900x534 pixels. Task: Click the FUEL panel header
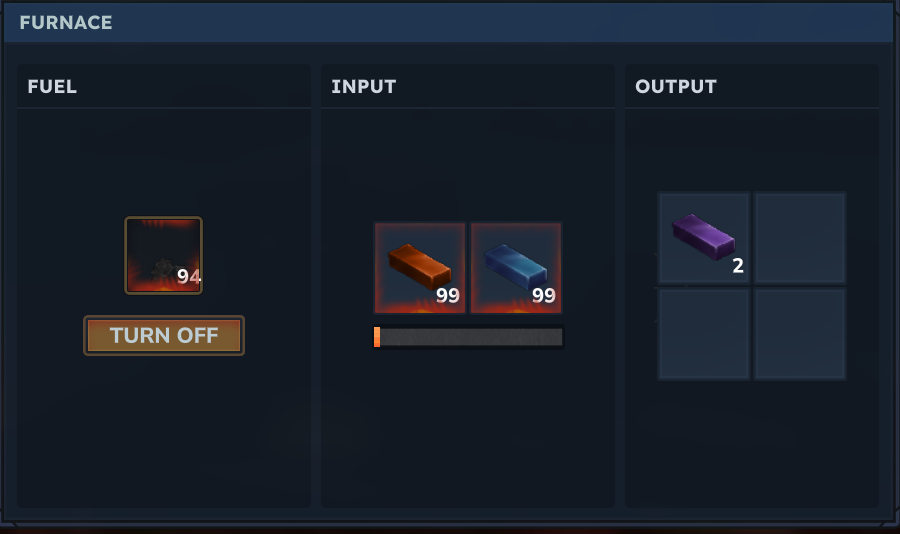[164, 86]
